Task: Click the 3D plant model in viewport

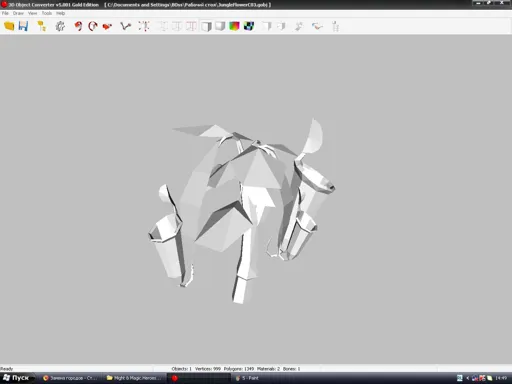Action: coord(242,211)
